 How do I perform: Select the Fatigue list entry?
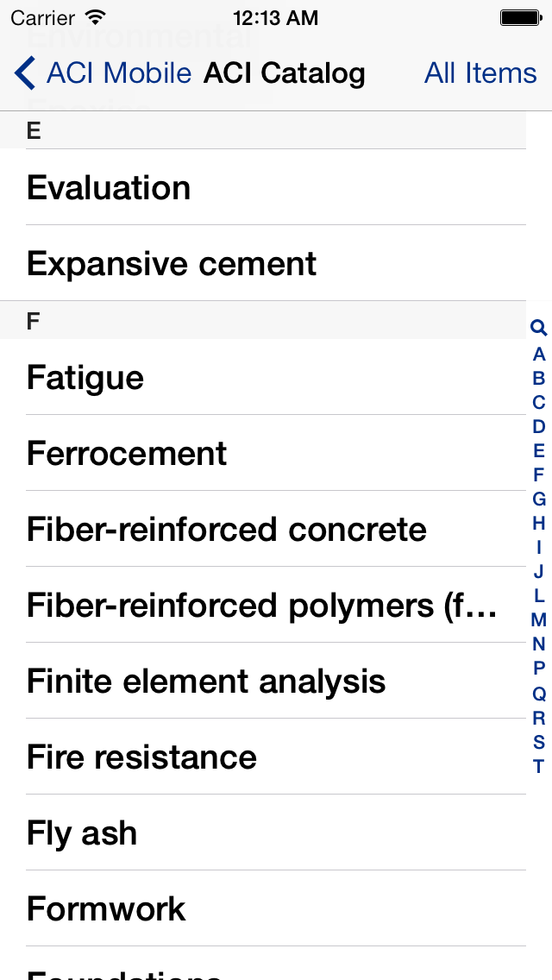pos(263,377)
